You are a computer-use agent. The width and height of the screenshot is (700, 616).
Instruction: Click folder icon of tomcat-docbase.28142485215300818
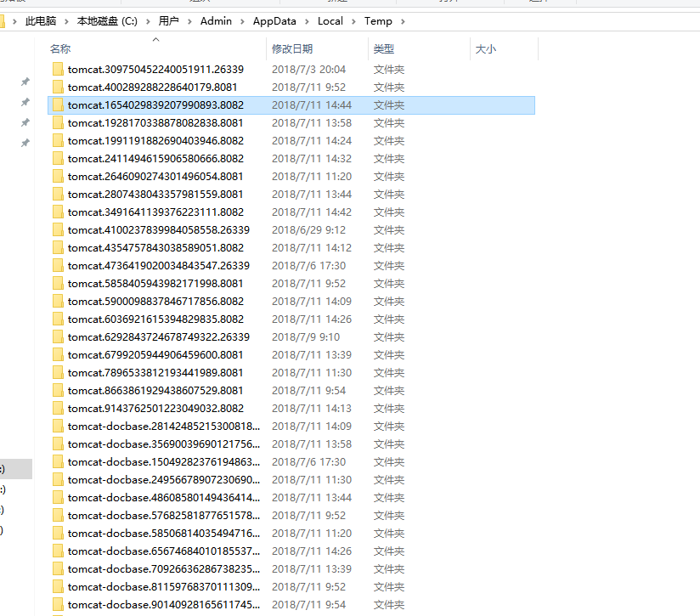pyautogui.click(x=58, y=427)
